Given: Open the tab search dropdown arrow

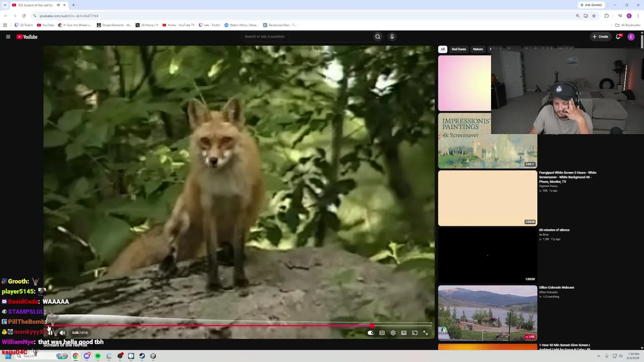Looking at the screenshot, I should coord(5,5).
